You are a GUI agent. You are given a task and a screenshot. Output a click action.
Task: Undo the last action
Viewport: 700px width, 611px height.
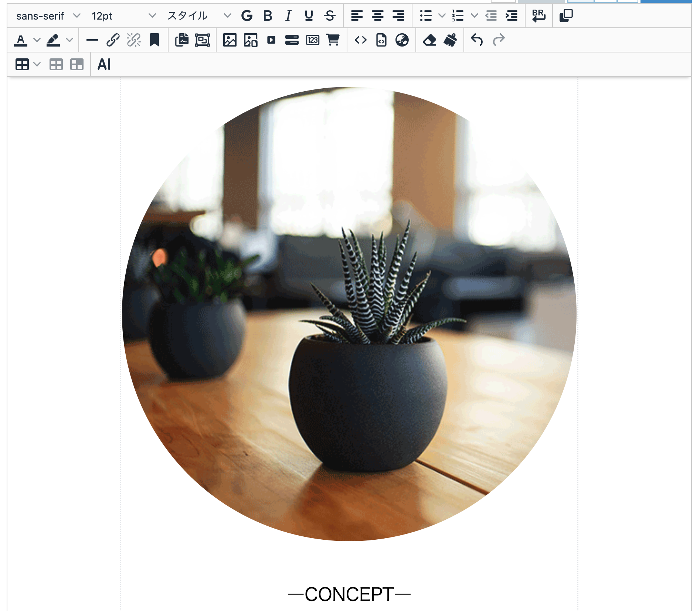477,40
